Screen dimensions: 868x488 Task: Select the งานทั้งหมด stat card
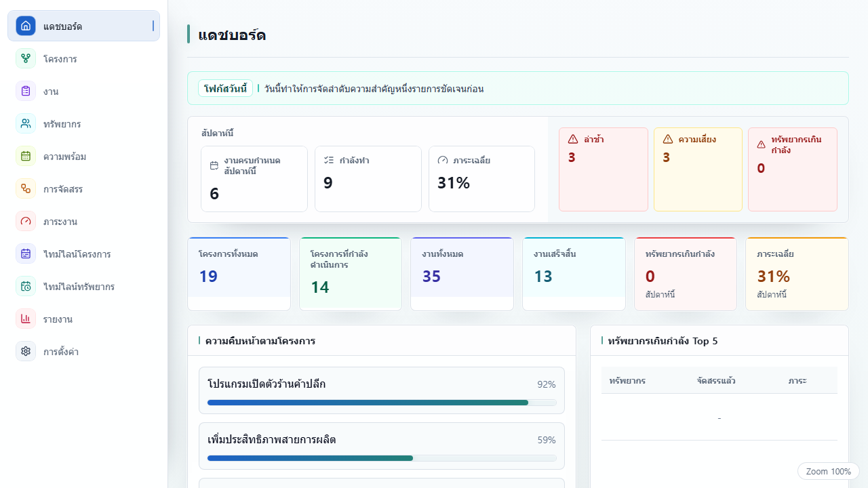tap(462, 274)
